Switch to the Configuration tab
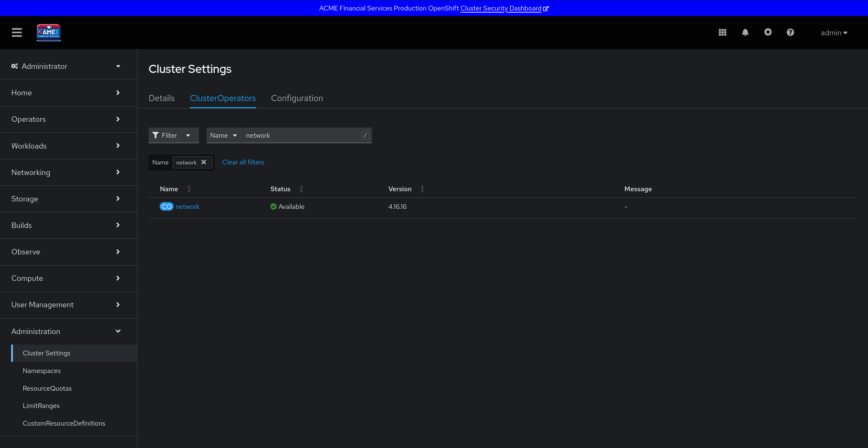This screenshot has width=868, height=448. click(297, 98)
